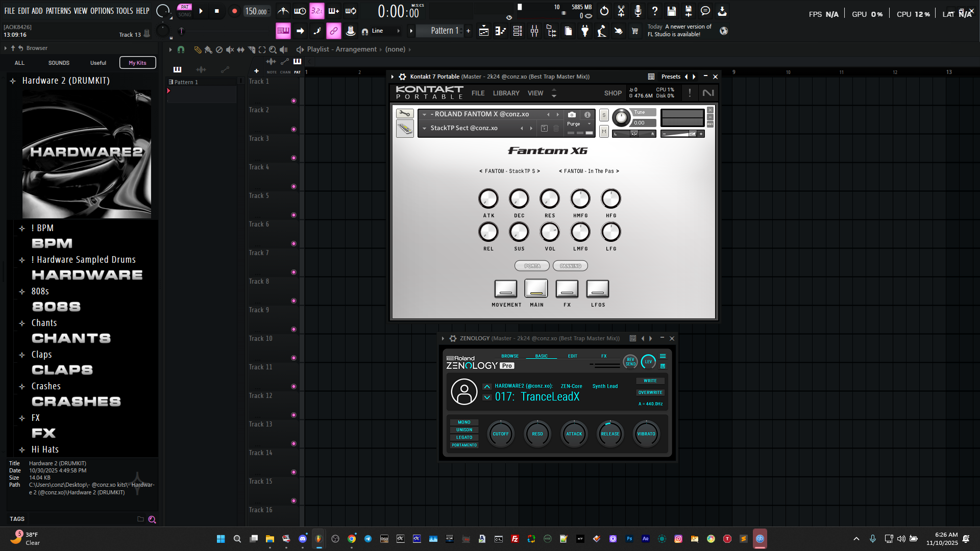Open the channel rack icon
The height and width of the screenshot is (551, 980).
click(518, 31)
